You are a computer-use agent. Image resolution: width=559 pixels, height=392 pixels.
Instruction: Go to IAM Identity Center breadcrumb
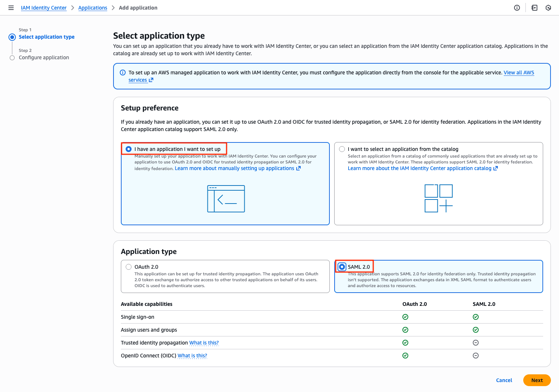point(44,8)
